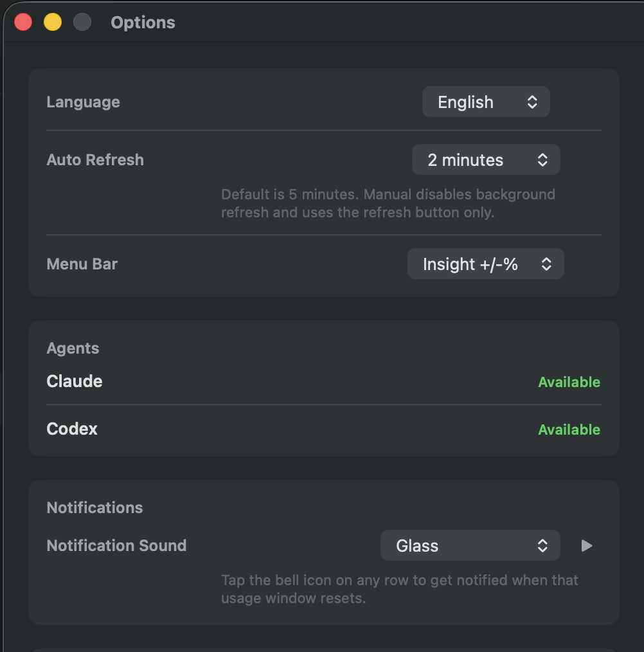The width and height of the screenshot is (644, 652).
Task: Open the notification sound picker showing Glass
Action: 470,545
